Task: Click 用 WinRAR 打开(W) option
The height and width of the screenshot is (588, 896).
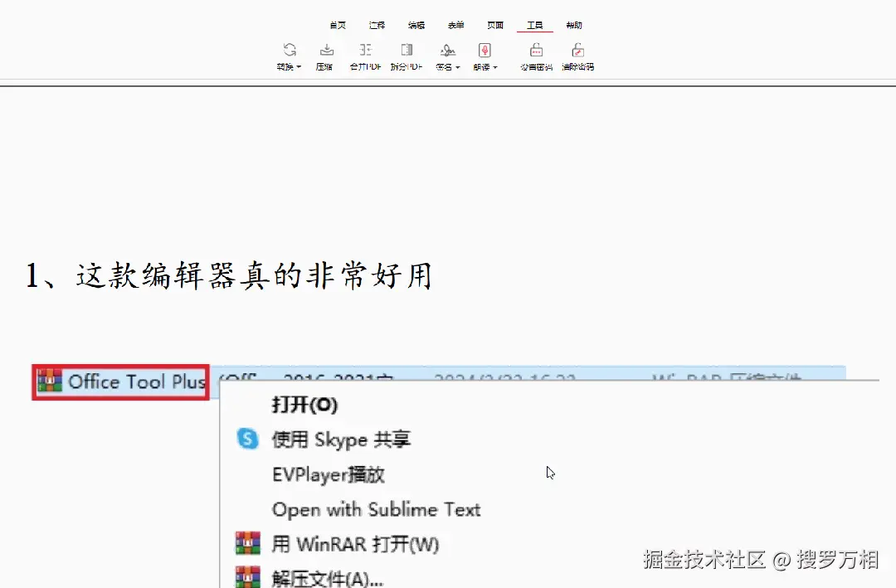Action: (353, 545)
